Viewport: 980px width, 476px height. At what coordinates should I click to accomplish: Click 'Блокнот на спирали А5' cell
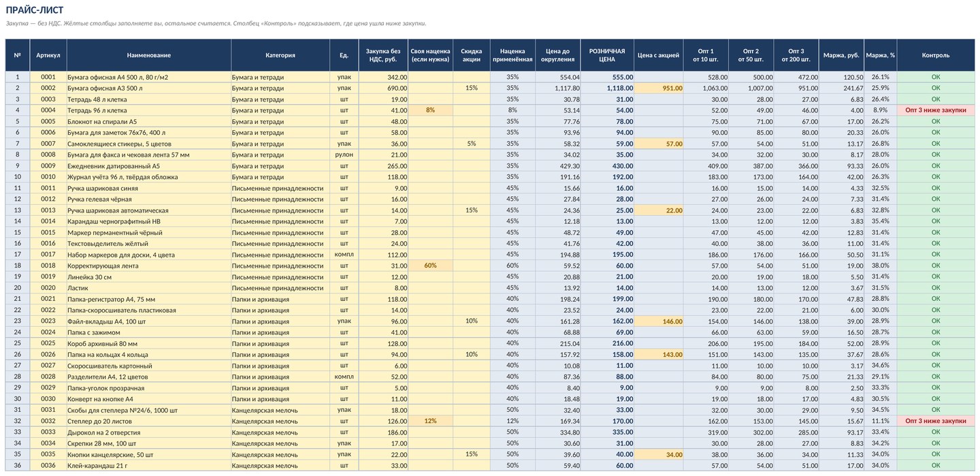pos(148,121)
